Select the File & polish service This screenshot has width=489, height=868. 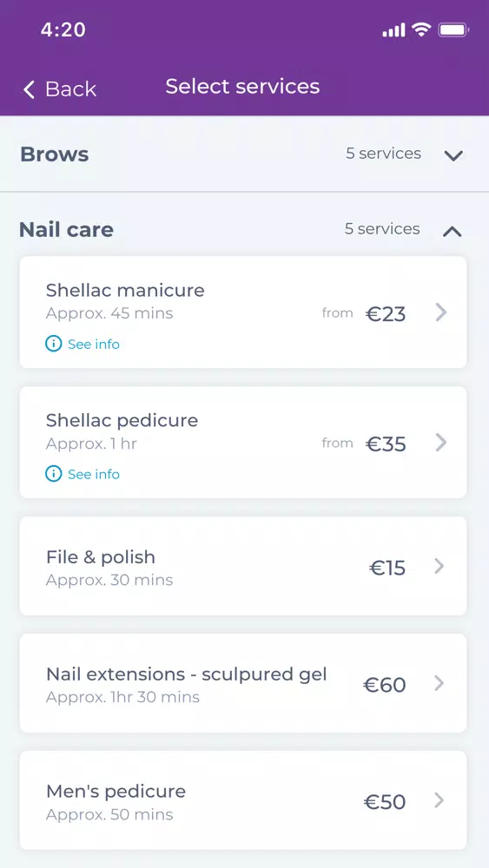[243, 566]
